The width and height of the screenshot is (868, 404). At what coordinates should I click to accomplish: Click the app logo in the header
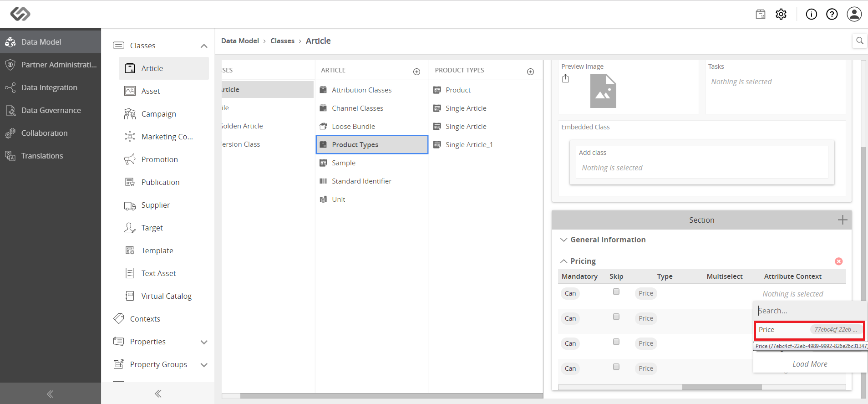[20, 14]
